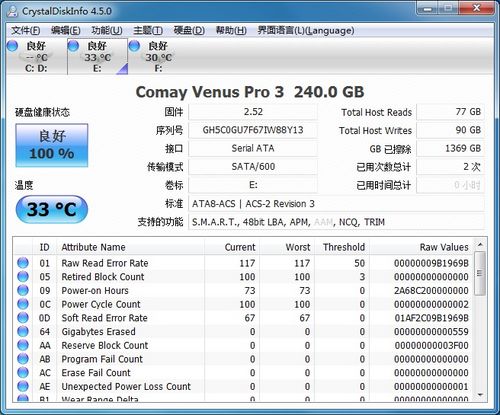Click status orb for Power-on Hours
This screenshot has height=415, width=500.
(x=23, y=290)
